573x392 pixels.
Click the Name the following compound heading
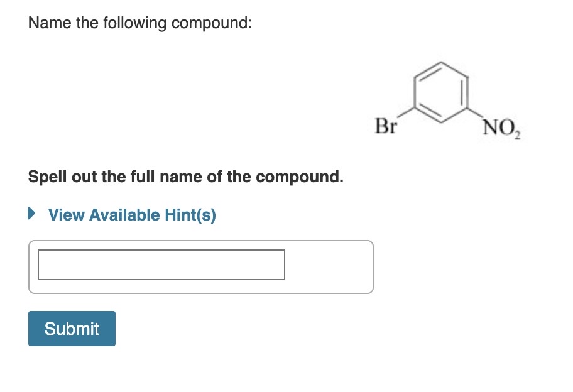(139, 23)
